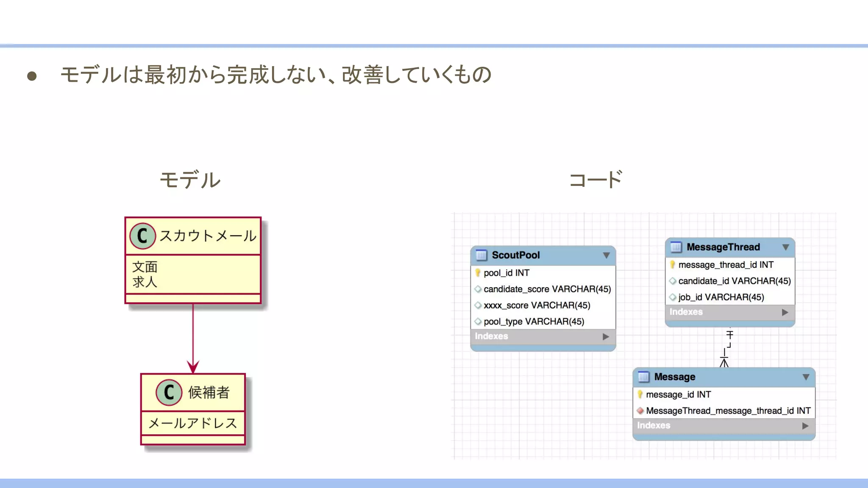This screenshot has width=868, height=488.
Task: Collapse the Message table header arrow
Action: pyautogui.click(x=806, y=377)
